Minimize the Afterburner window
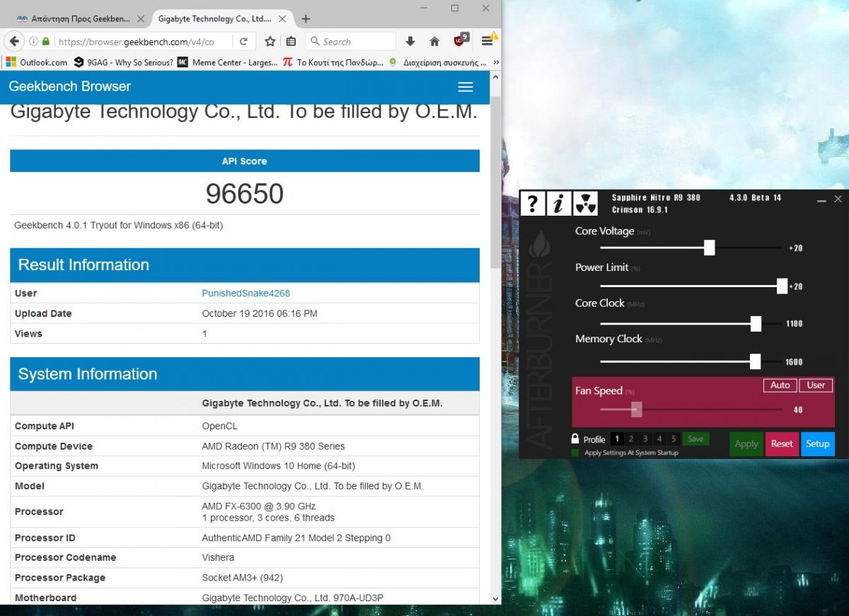The height and width of the screenshot is (616, 849). [x=821, y=201]
